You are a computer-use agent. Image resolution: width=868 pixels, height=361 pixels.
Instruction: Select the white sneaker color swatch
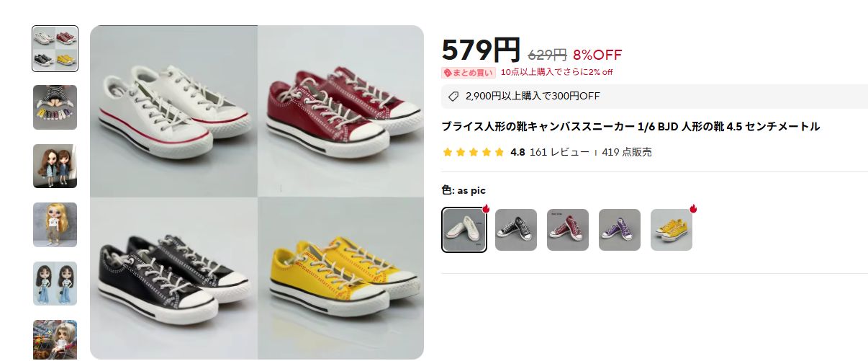click(x=464, y=230)
